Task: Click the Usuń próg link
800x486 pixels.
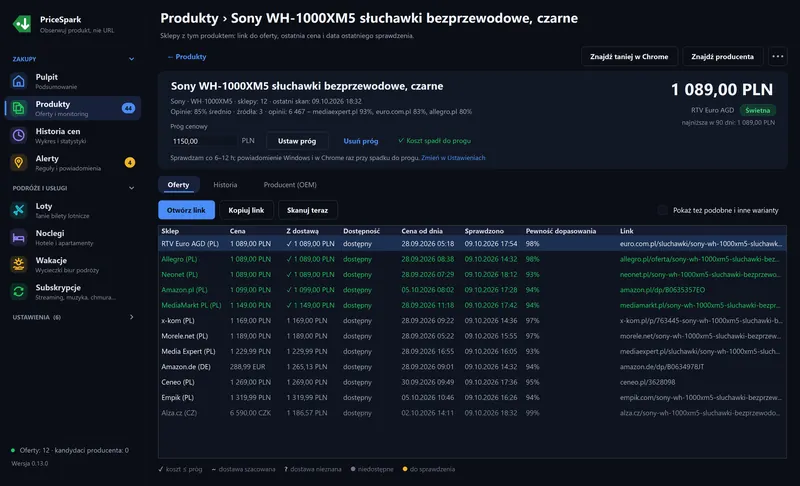Action: [361, 141]
